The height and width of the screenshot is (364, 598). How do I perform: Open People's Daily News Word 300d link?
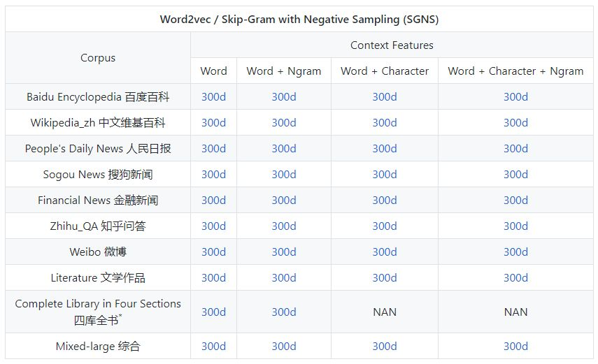(213, 149)
